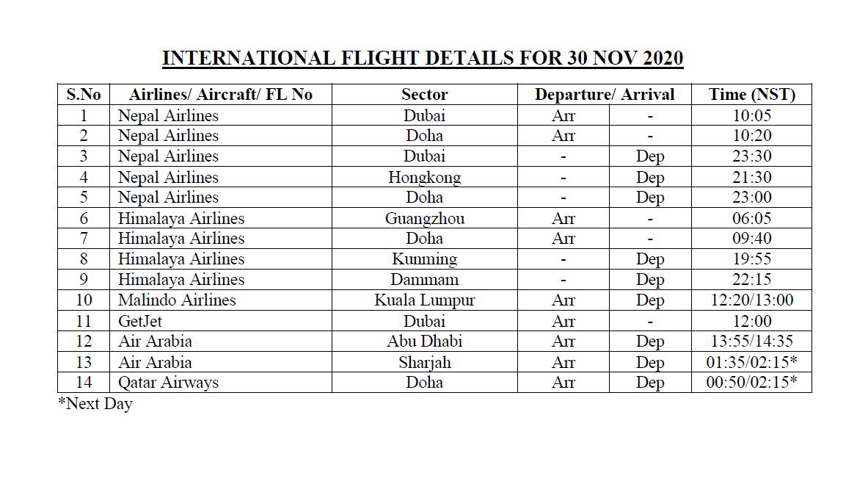
Task: Select the 06:05 time cell
Action: [751, 218]
